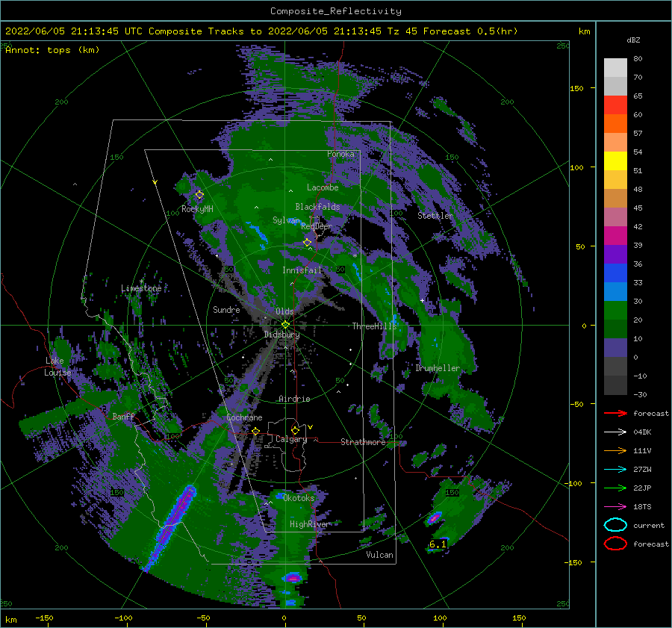
Task: Click the yellow diamond marker below Cochrane
Action: pyautogui.click(x=255, y=432)
